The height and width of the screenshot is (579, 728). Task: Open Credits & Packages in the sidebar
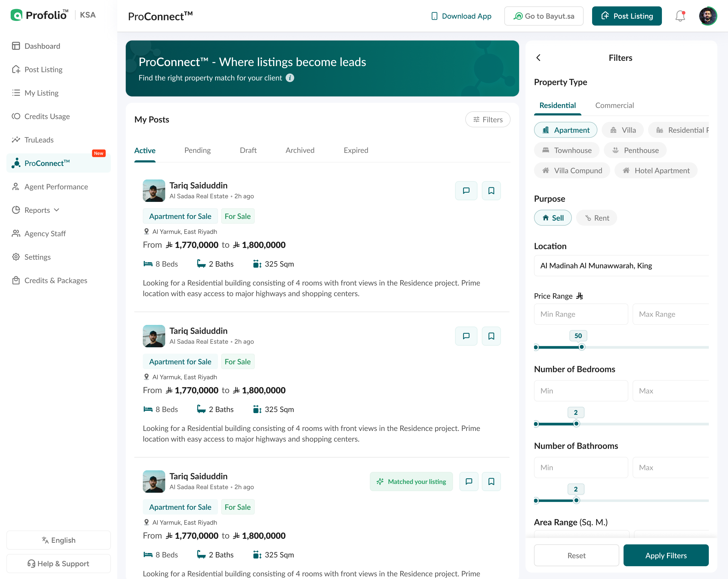coord(59,280)
